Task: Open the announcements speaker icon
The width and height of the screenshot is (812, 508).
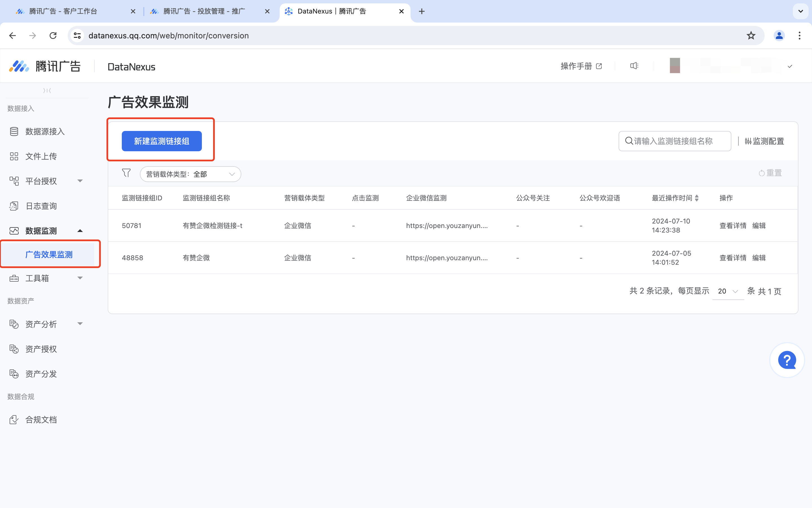Action: 634,66
